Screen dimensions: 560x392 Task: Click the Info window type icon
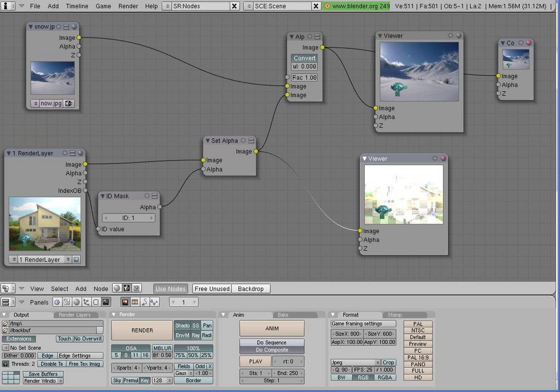pos(7,5)
